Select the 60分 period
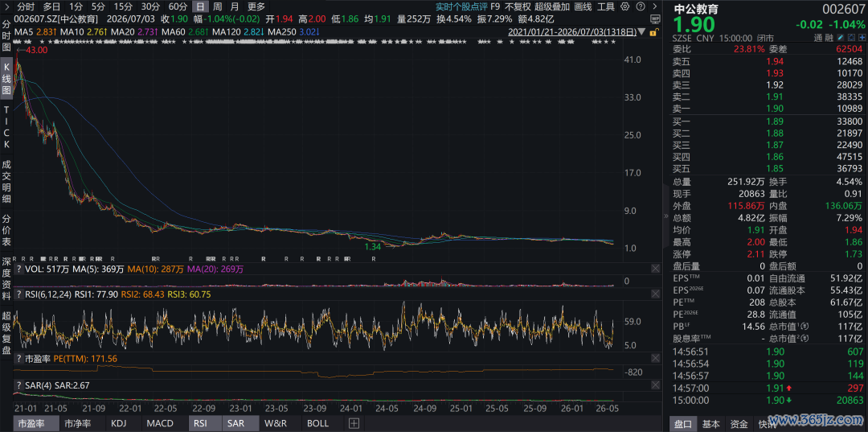This screenshot has width=868, height=432. (x=178, y=7)
